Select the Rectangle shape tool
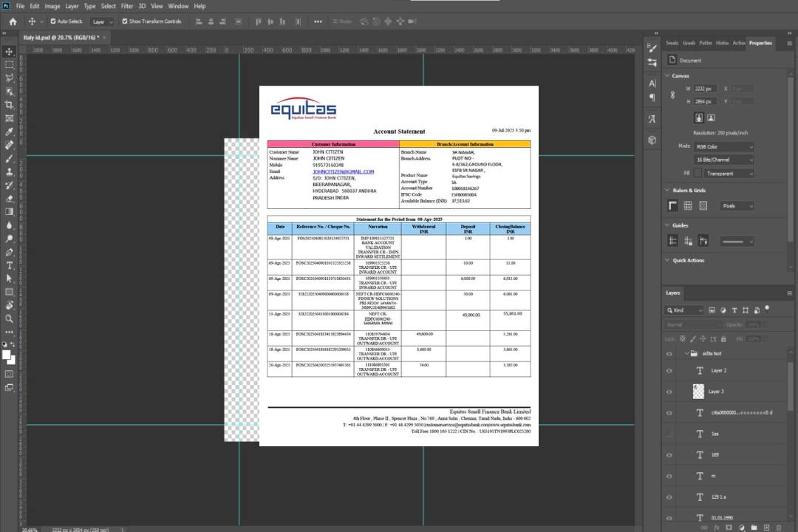This screenshot has width=798, height=532. tap(9, 292)
